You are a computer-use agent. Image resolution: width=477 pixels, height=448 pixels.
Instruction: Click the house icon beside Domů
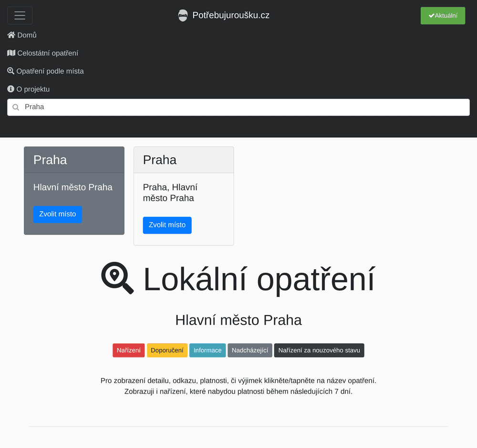pyautogui.click(x=11, y=35)
